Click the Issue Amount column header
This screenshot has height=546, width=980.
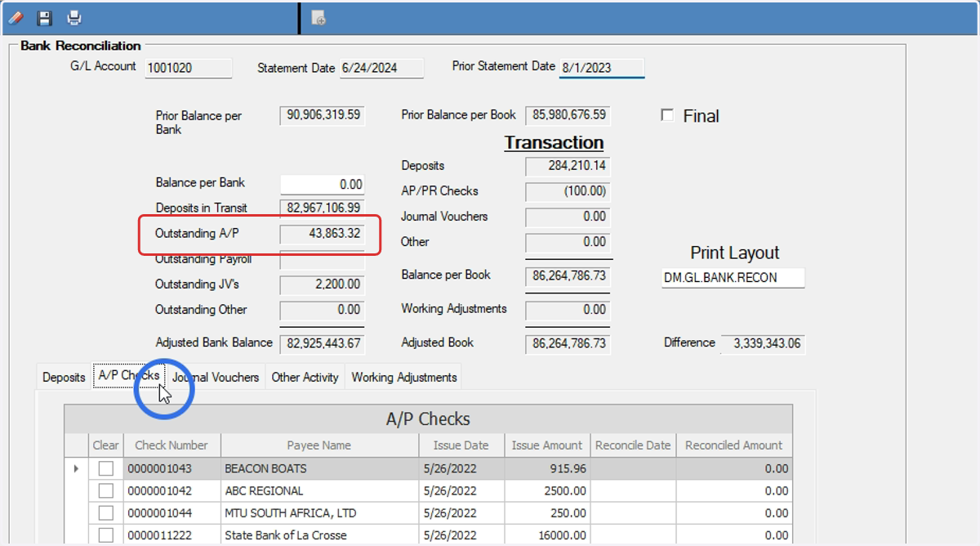(547, 445)
